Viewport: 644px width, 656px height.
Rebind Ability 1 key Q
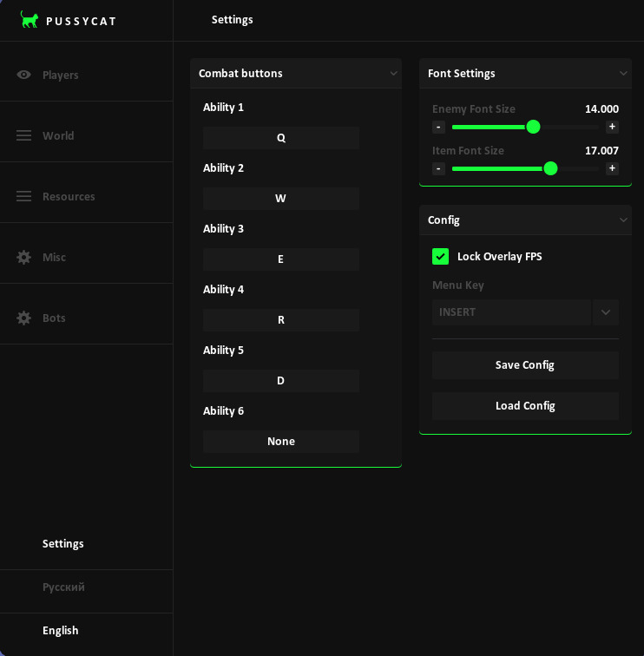coord(281,138)
